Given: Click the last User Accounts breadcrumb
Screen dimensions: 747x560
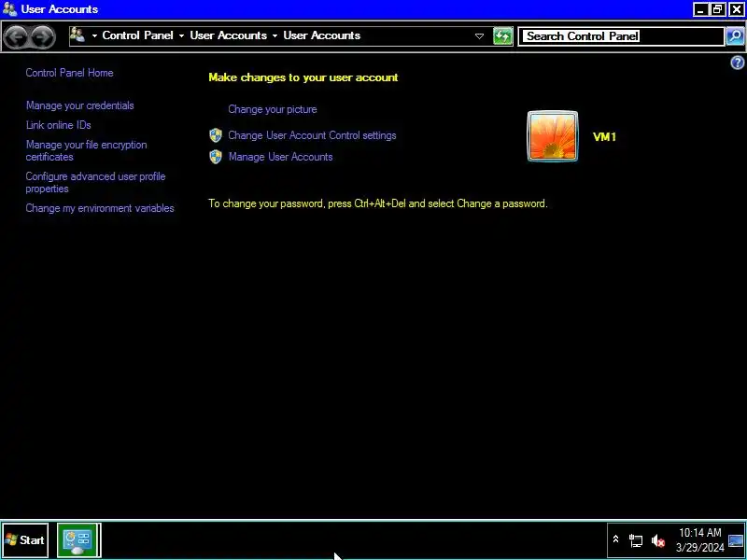Looking at the screenshot, I should click(x=321, y=35).
